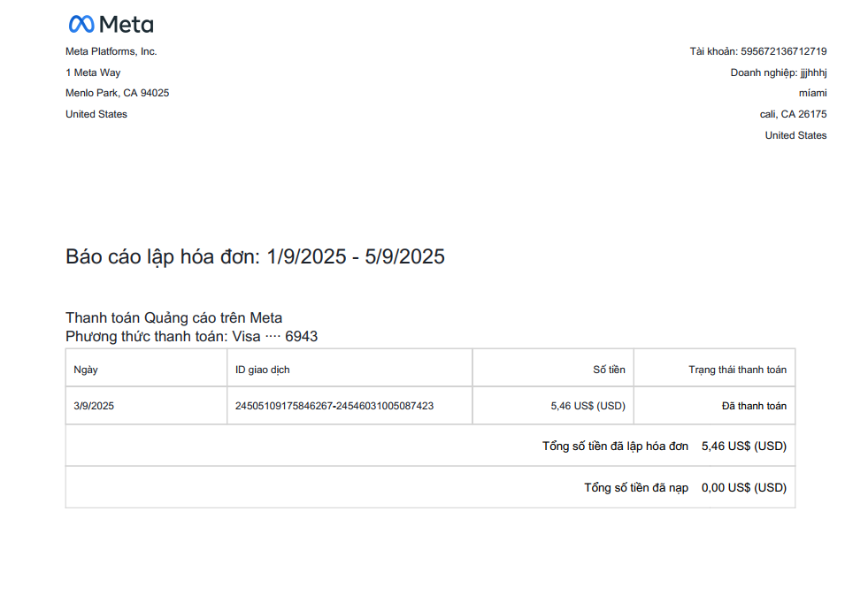The height and width of the screenshot is (603, 868).
Task: Click the transaction ID in the table row
Action: pyautogui.click(x=334, y=407)
